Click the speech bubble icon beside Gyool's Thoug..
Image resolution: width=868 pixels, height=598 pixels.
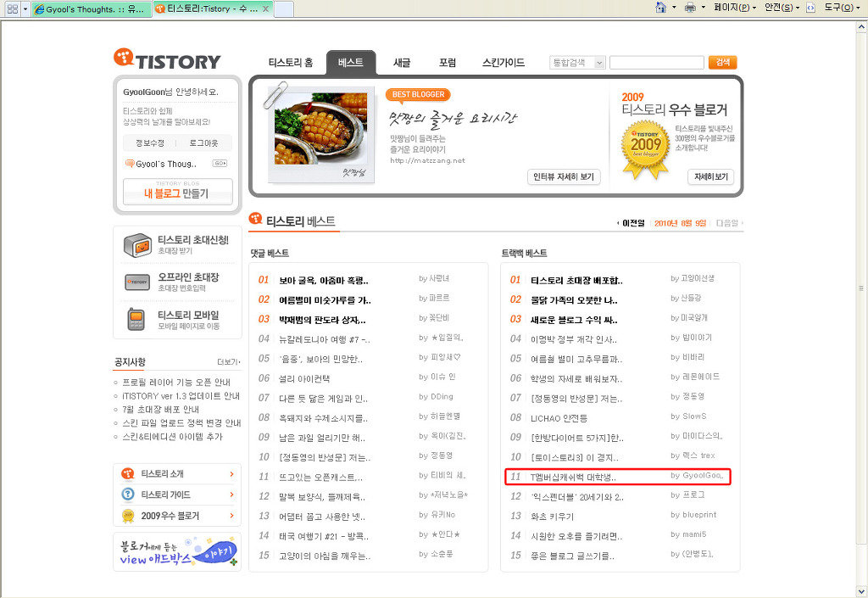tap(130, 164)
